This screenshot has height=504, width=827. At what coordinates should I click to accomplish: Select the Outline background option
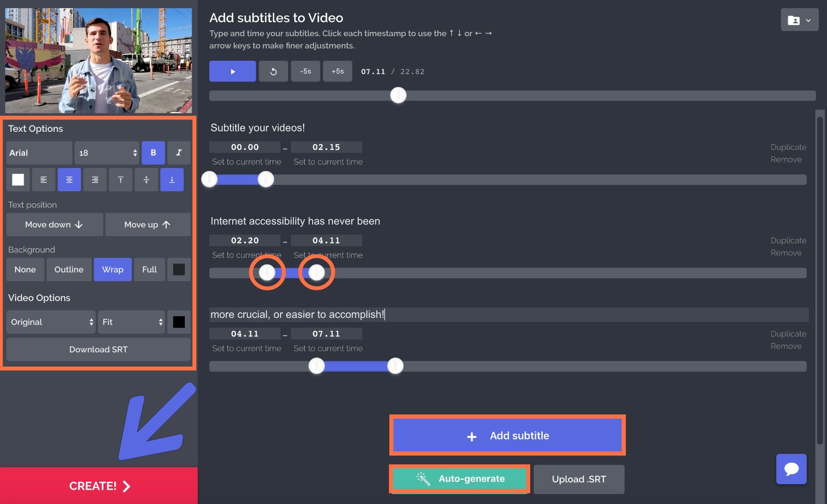point(69,270)
